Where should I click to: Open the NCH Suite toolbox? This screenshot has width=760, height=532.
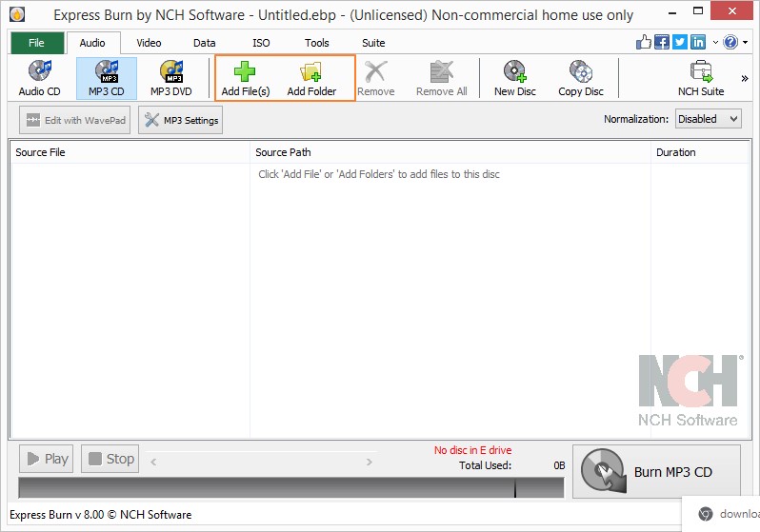701,78
